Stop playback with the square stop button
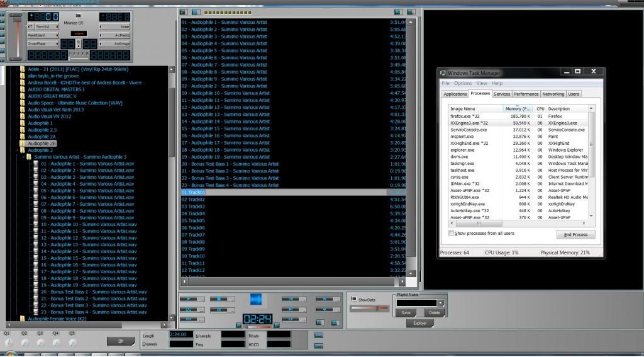 (223, 299)
